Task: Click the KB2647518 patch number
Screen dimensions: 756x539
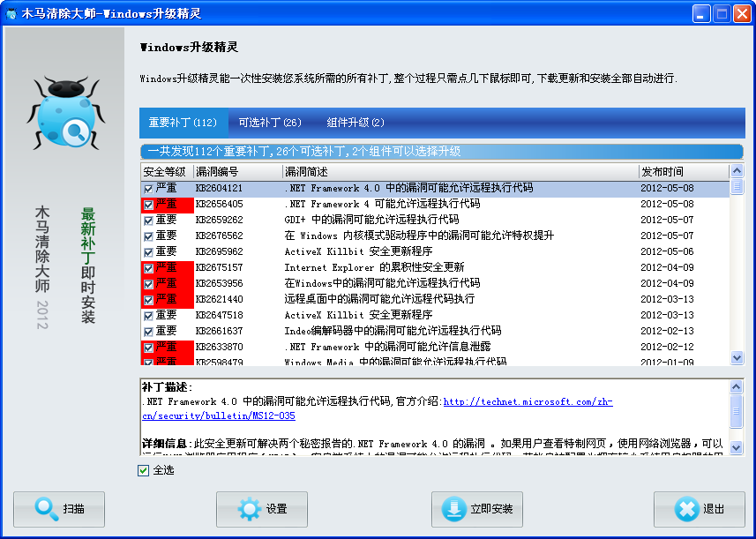Action: click(220, 316)
